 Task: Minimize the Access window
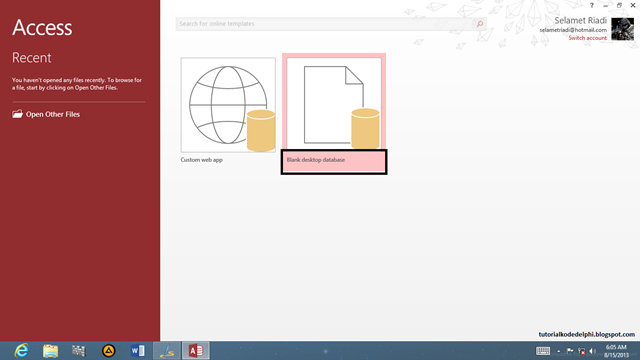point(606,5)
